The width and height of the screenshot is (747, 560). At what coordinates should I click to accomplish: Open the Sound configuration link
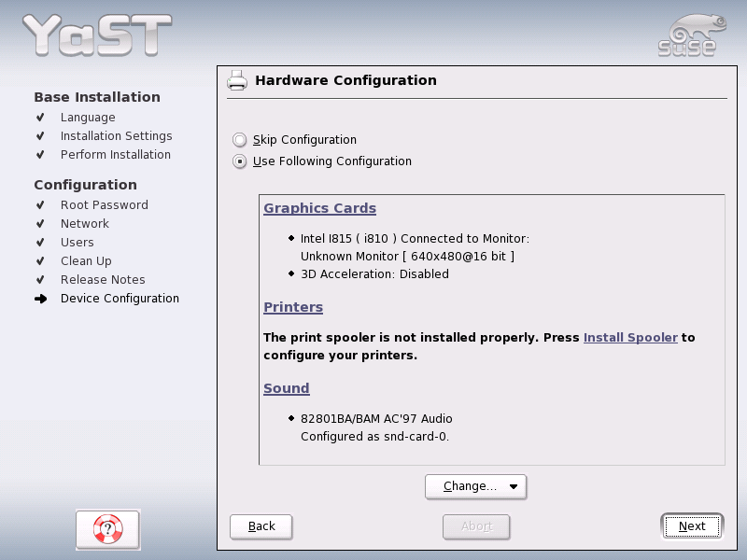[x=287, y=388]
